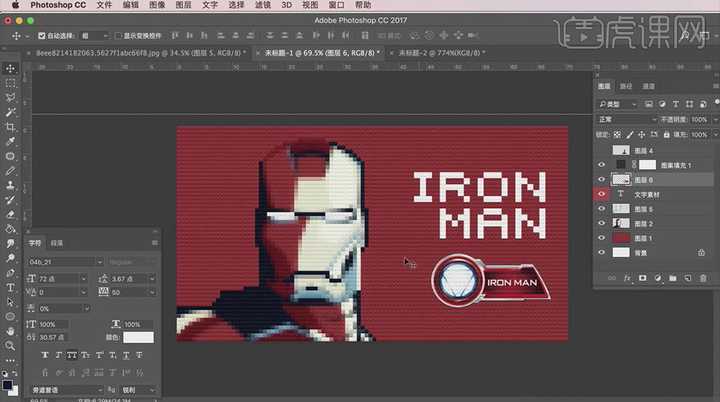Open the layer opacity 100% dropdown

pos(715,119)
